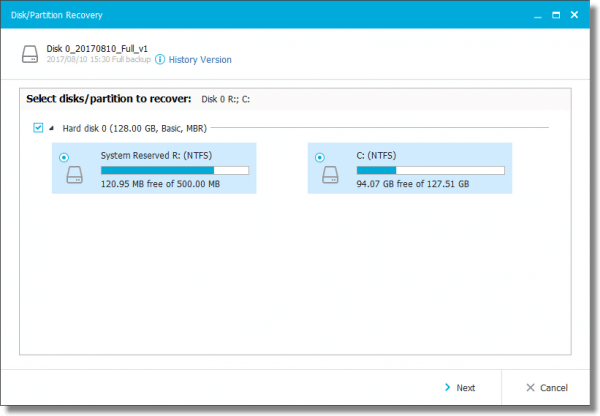The height and width of the screenshot is (416, 600).
Task: Uncheck the Hard disk 0 checkbox
Action: point(38,127)
